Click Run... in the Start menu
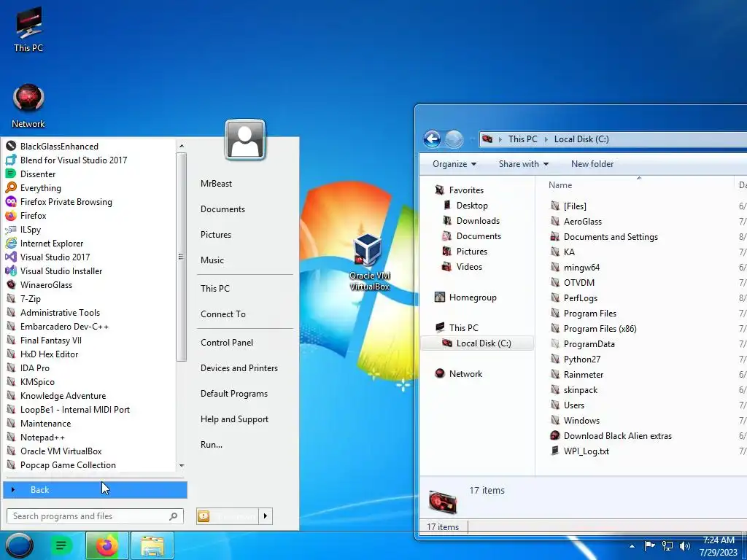Viewport: 747px width, 560px height. (x=212, y=445)
